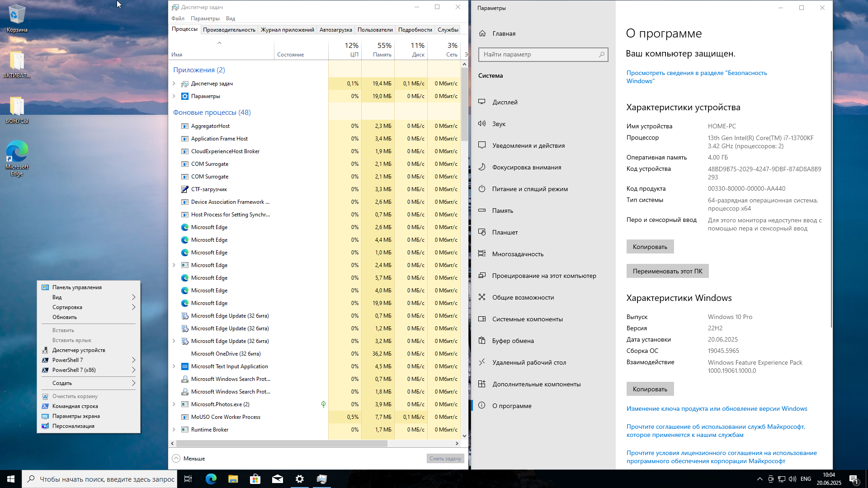Focus the taskbar search box

coord(99,479)
